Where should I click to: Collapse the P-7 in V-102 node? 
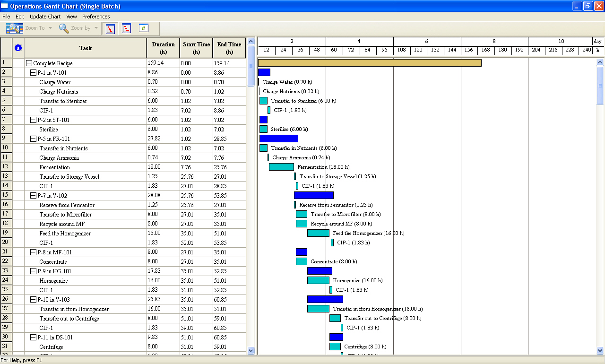(34, 196)
